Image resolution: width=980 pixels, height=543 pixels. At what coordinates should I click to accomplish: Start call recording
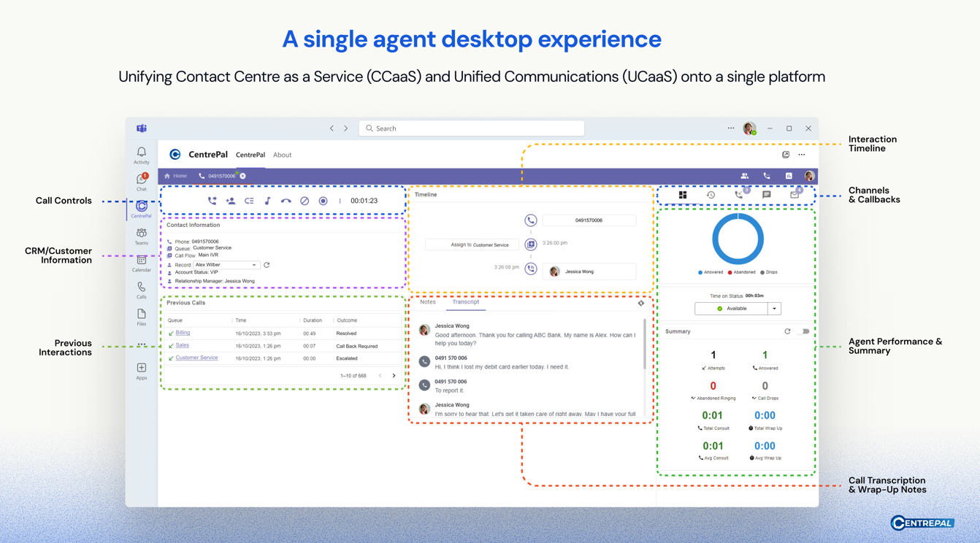323,201
